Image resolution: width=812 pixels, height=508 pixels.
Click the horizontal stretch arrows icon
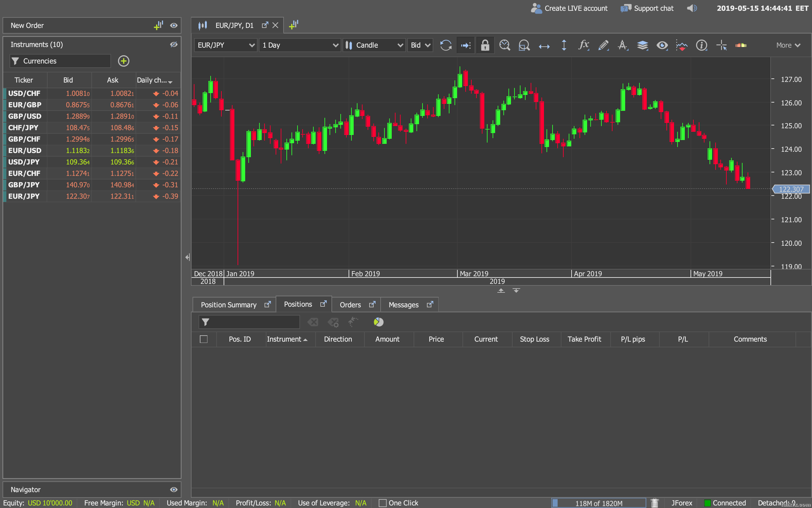(544, 46)
